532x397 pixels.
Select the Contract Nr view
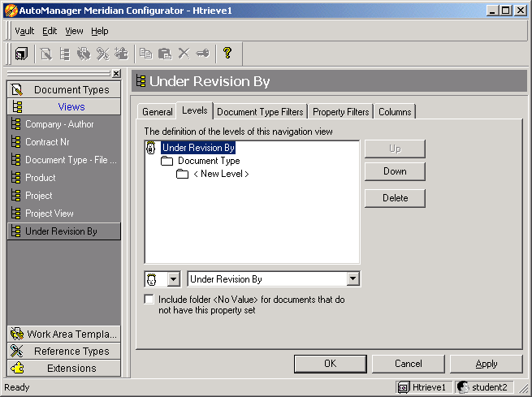tap(64, 142)
